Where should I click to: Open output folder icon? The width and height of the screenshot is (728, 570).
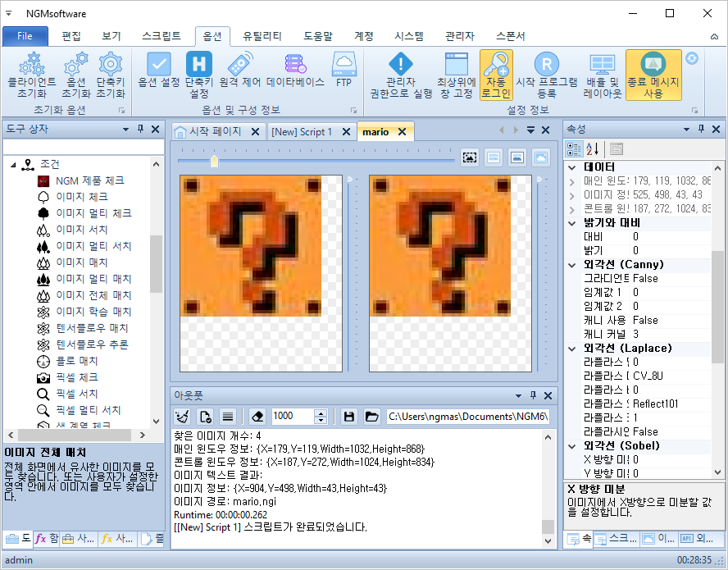coord(371,417)
